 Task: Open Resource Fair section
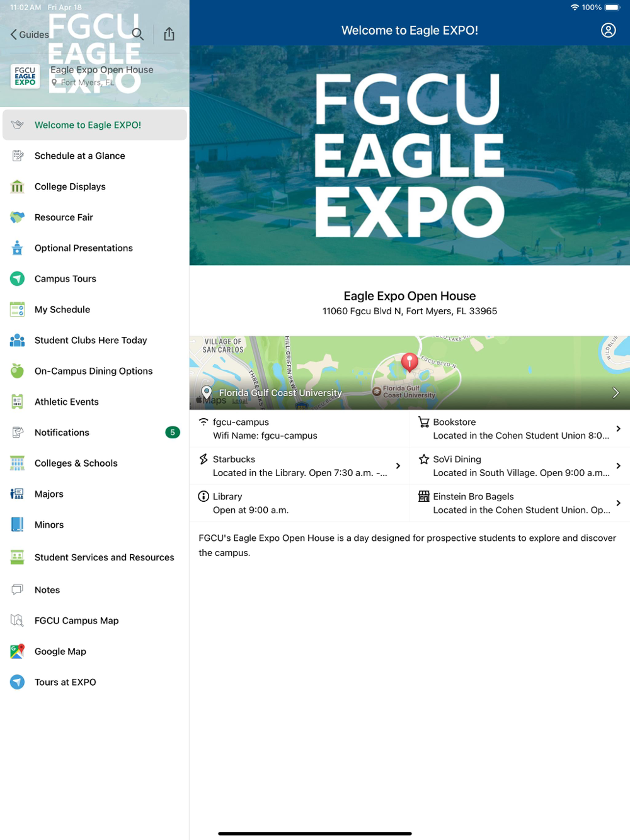pos(94,217)
